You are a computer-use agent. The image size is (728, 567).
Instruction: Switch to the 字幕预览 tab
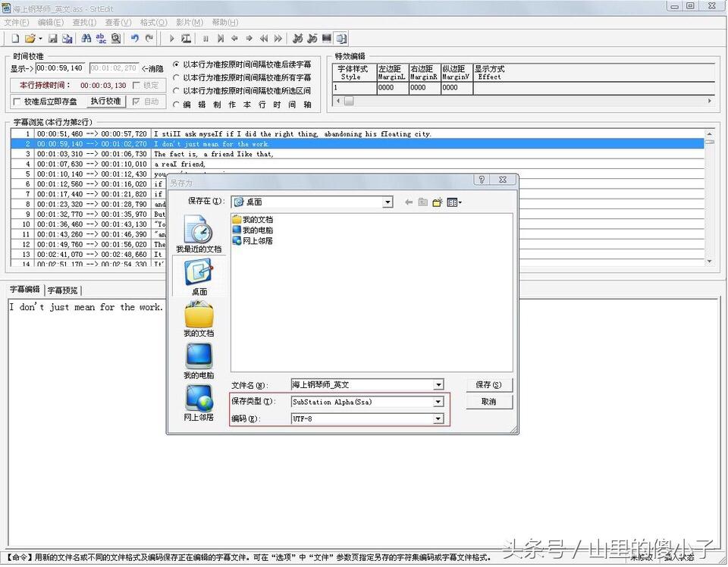pos(63,290)
